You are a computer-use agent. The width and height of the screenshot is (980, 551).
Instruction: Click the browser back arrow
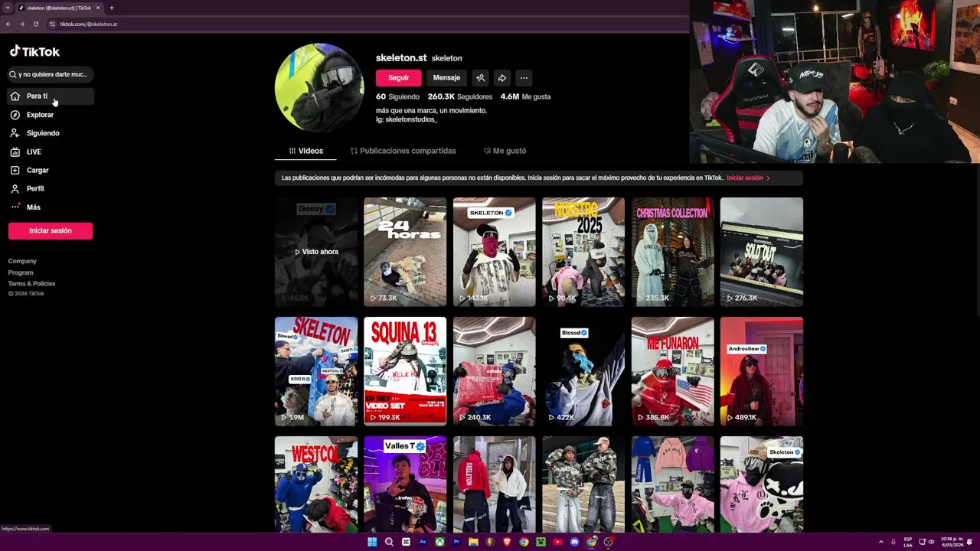click(x=8, y=24)
